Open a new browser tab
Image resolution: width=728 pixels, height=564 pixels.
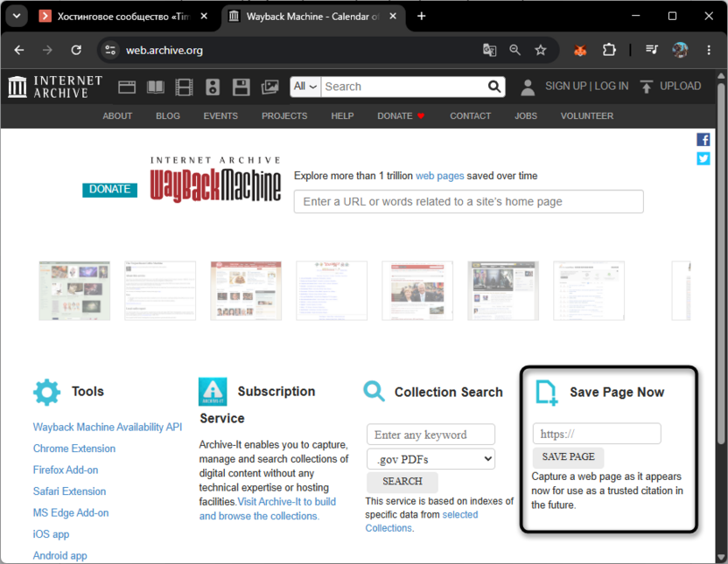click(x=421, y=17)
